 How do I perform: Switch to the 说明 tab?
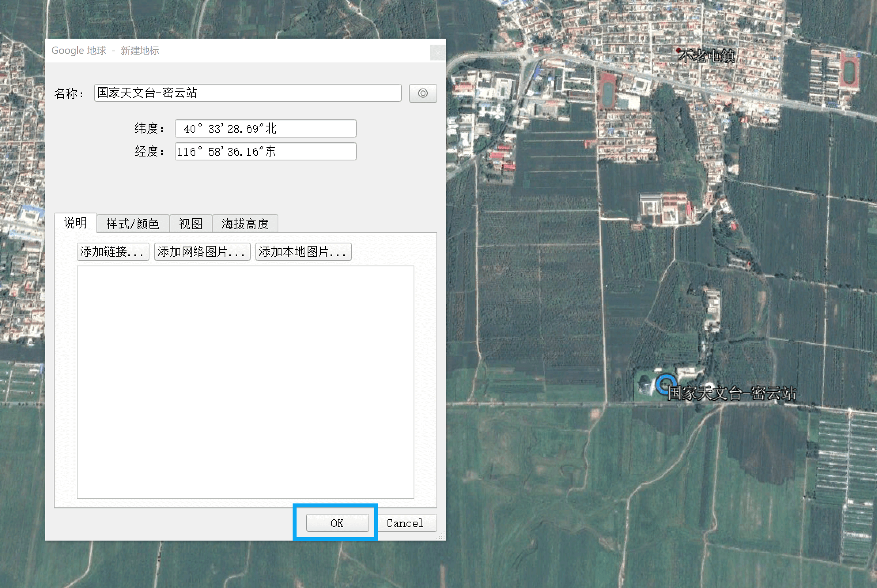[76, 223]
